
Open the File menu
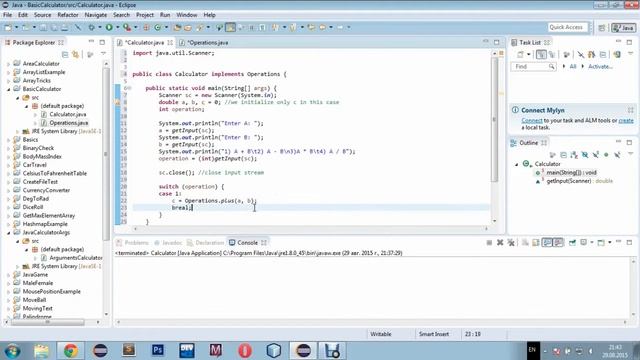(7, 15)
